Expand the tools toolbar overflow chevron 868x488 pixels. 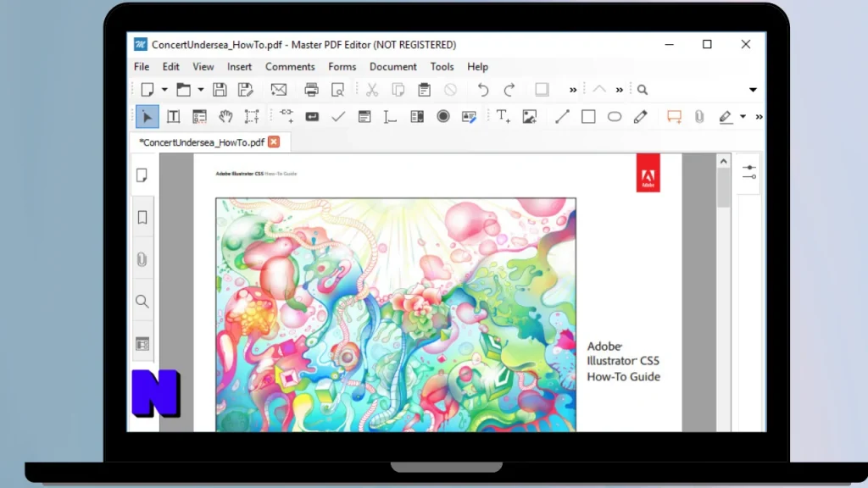tap(759, 117)
